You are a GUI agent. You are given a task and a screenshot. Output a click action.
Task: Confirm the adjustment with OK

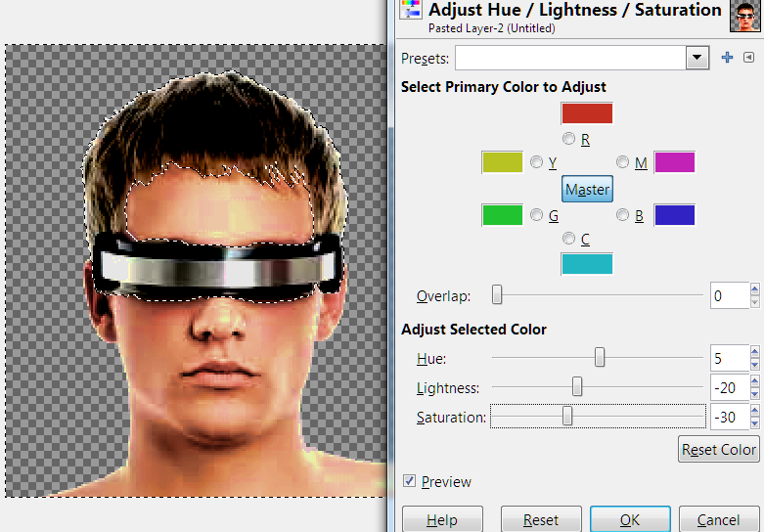point(630,519)
